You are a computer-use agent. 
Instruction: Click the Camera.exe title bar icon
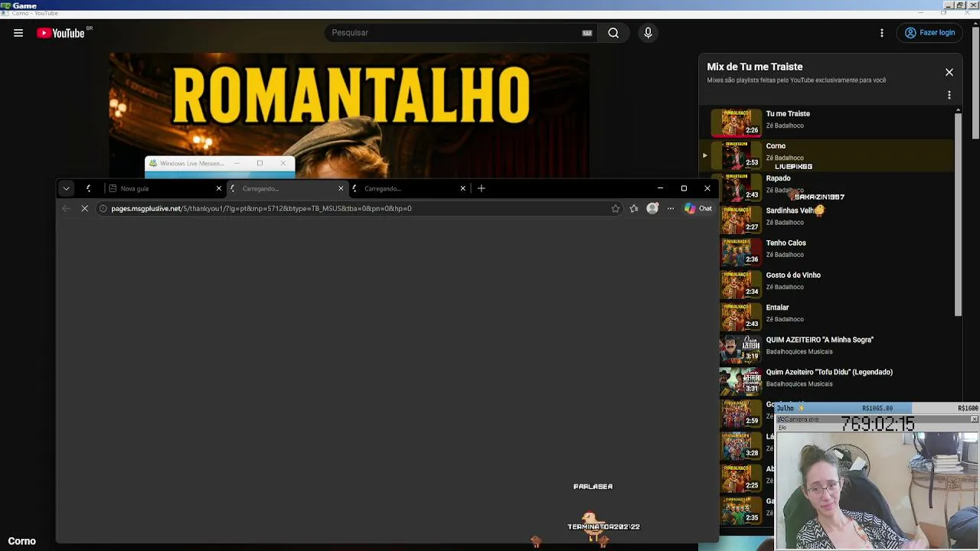[780, 419]
